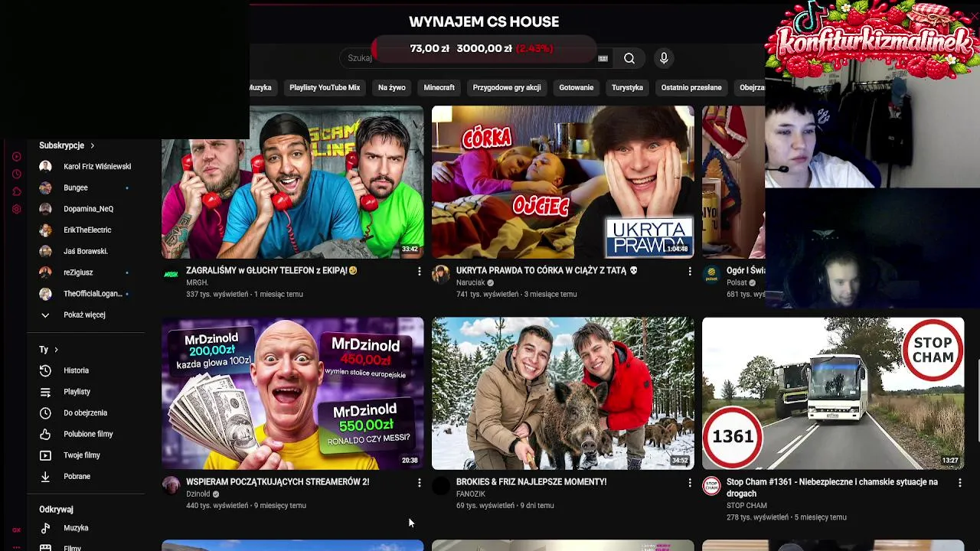Expand the Ty section arrow
980x551 pixels.
(x=56, y=350)
